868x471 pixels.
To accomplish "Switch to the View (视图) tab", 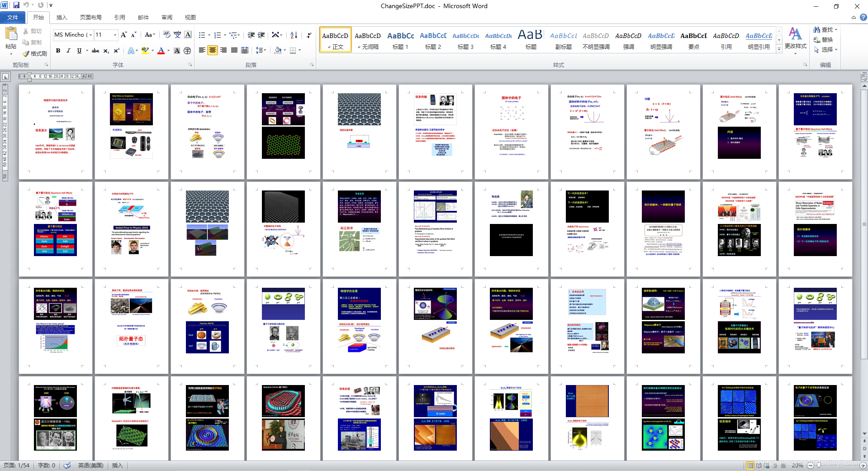I will [190, 18].
